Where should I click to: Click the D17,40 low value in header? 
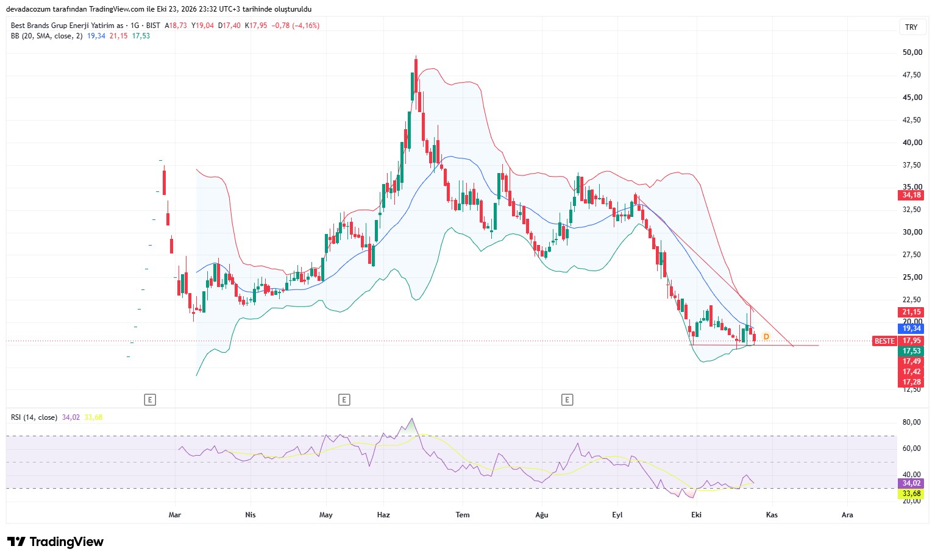pyautogui.click(x=229, y=26)
